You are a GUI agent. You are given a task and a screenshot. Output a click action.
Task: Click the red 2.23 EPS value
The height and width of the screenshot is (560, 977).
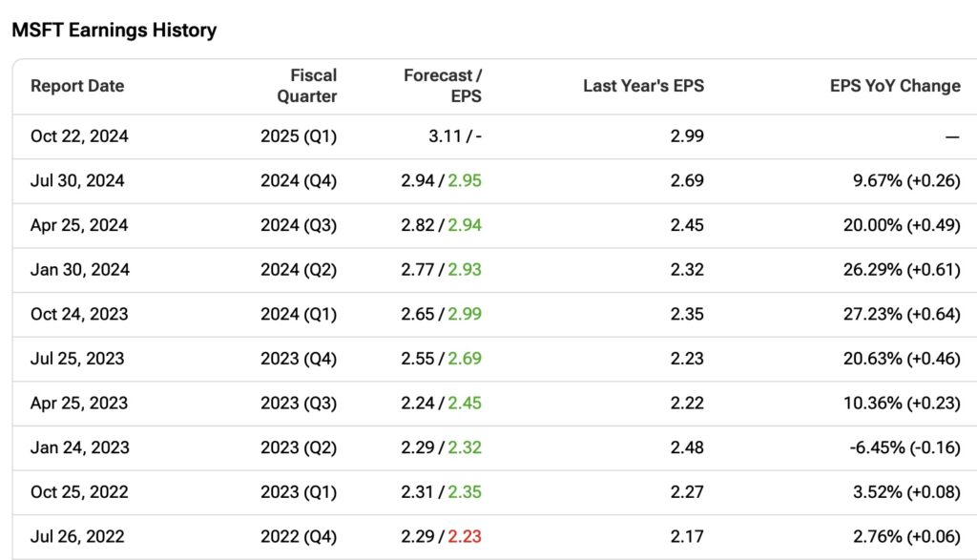pos(465,537)
